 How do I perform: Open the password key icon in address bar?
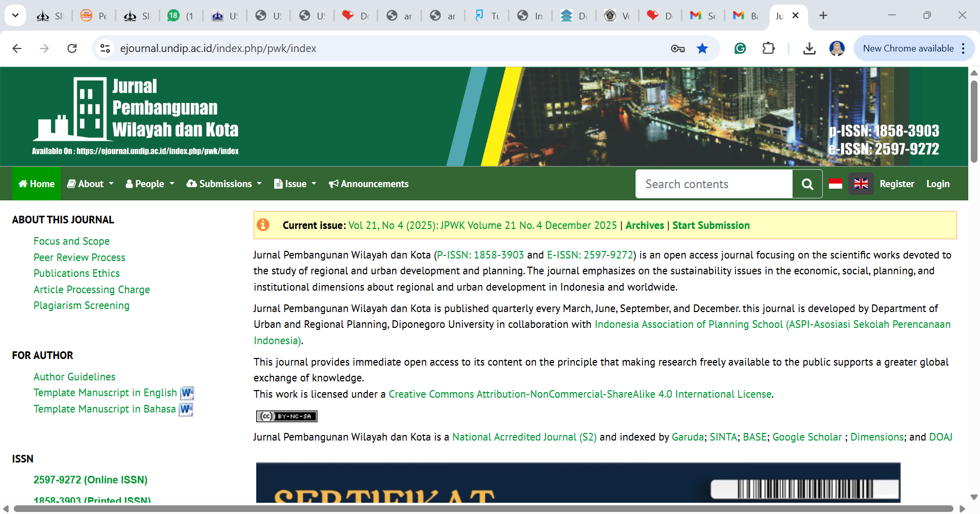point(678,48)
